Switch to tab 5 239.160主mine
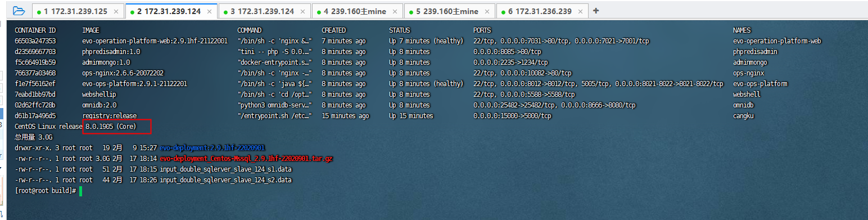This screenshot has height=220, width=868. tap(449, 11)
